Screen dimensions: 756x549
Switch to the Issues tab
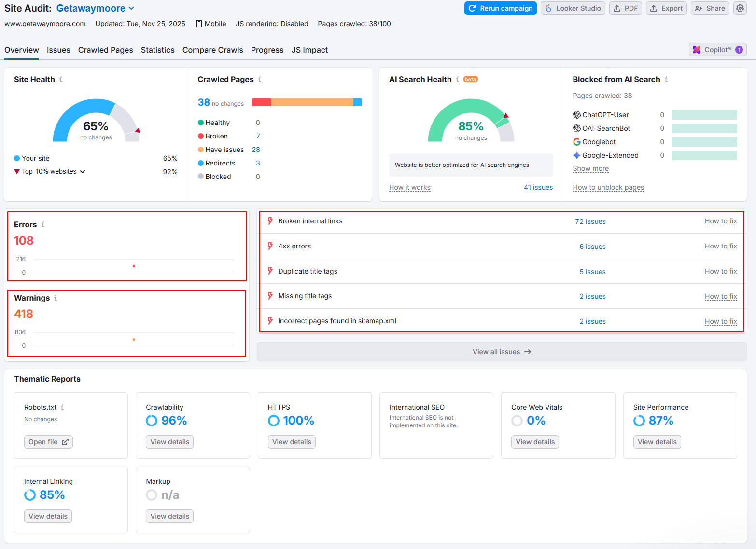point(58,50)
